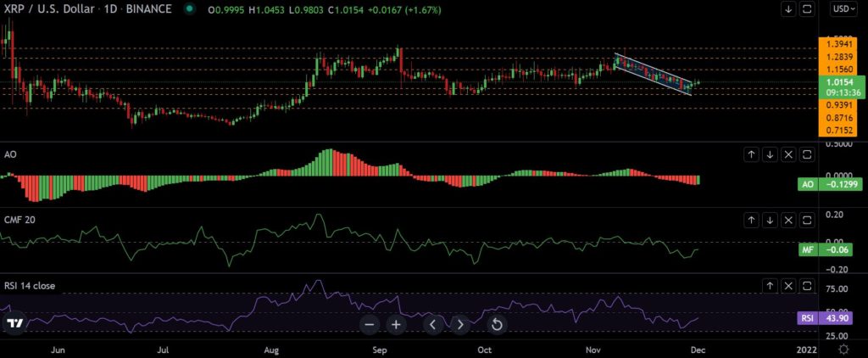
Task: Reset the chart view
Action: (x=497, y=325)
